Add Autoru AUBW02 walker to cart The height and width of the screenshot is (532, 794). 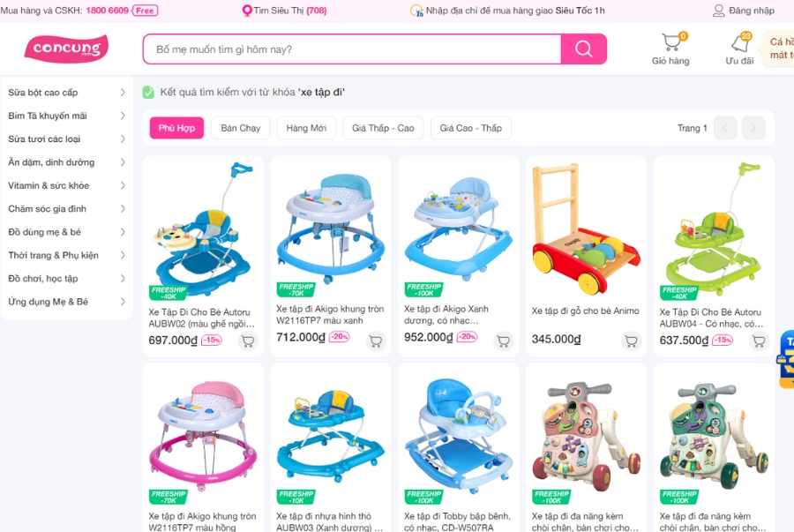pyautogui.click(x=248, y=341)
